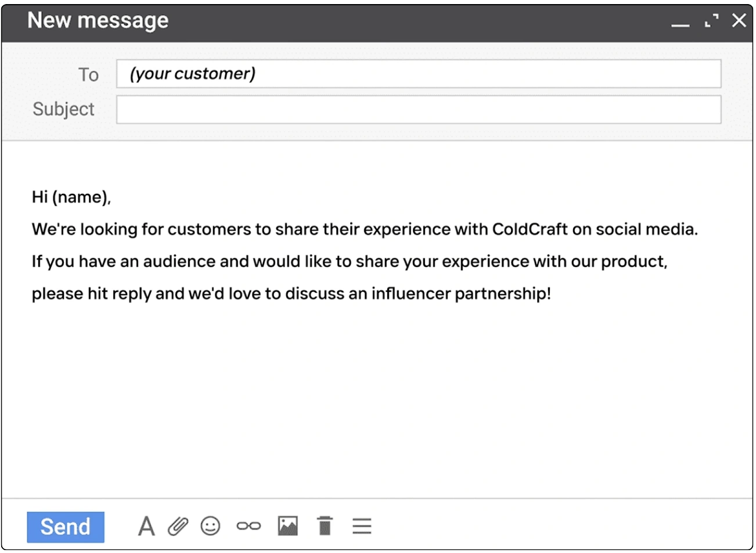Click the "To" field label

tap(88, 74)
